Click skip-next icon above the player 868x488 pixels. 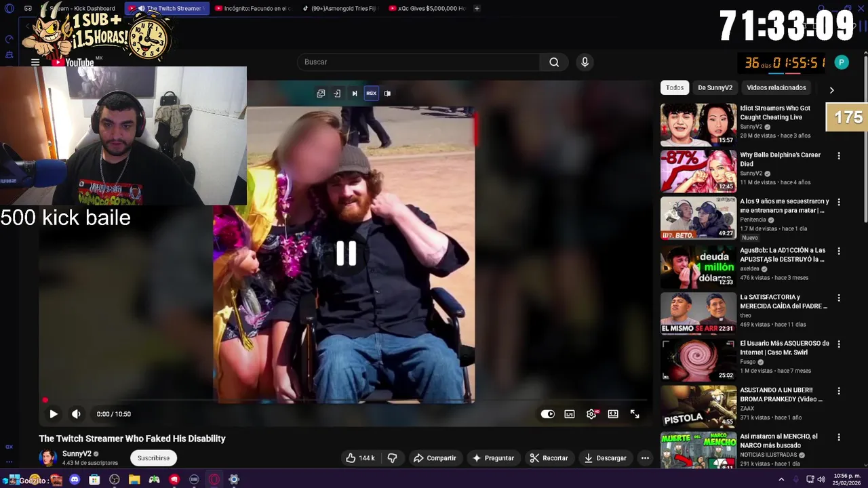354,94
